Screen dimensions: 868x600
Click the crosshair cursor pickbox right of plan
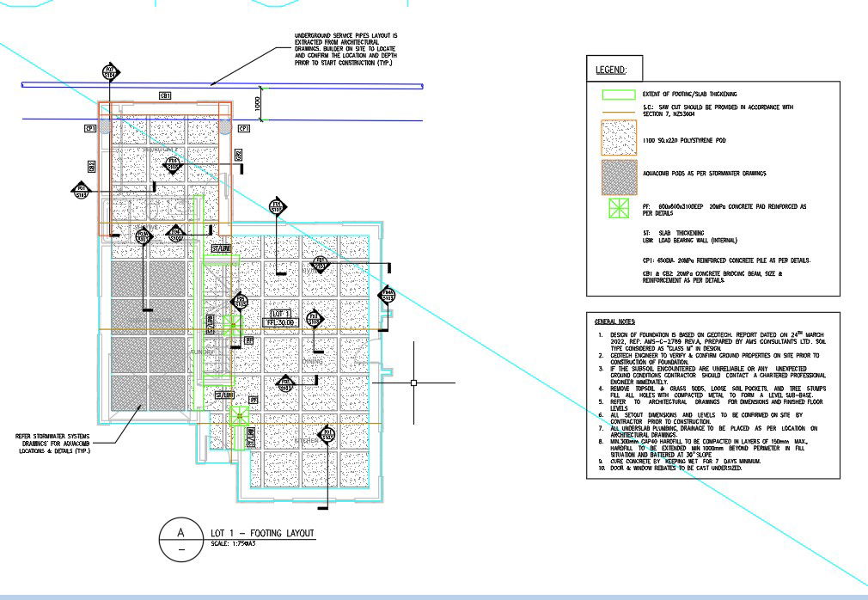tap(413, 383)
